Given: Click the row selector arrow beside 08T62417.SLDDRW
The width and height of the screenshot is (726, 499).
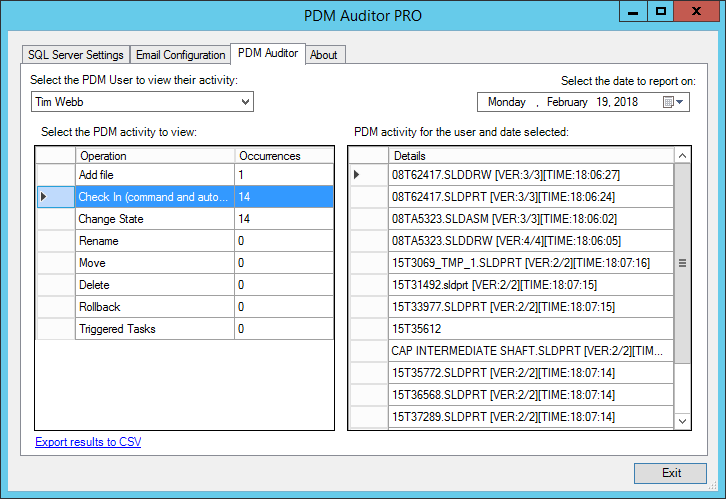Looking at the screenshot, I should click(369, 175).
